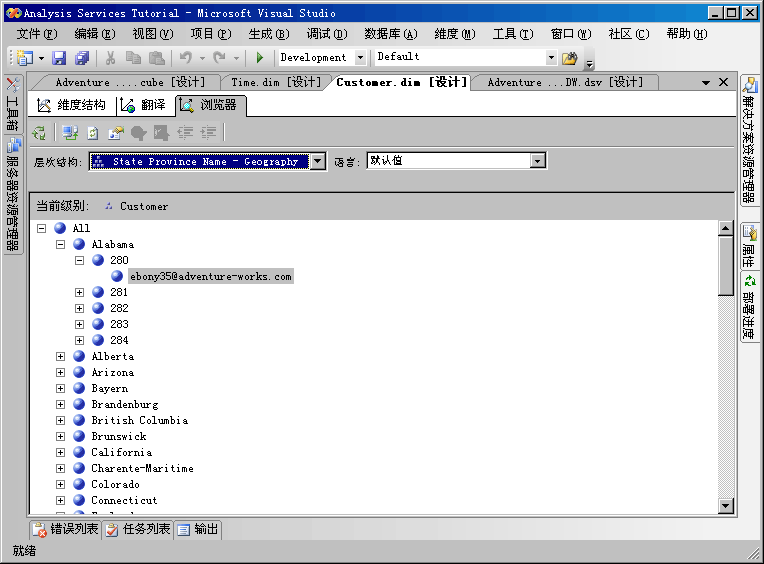Screen dimensions: 764x564
Task: Open the 错误列表 panel
Action: [66, 529]
